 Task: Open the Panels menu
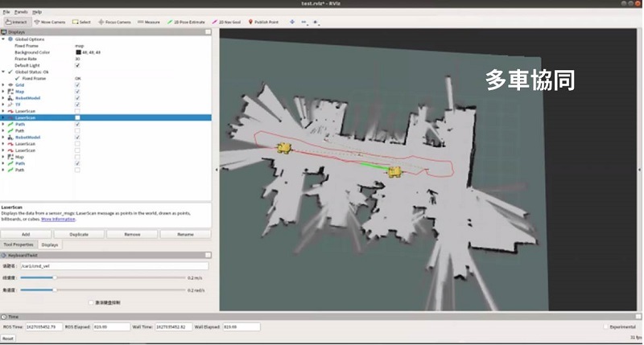coord(21,12)
